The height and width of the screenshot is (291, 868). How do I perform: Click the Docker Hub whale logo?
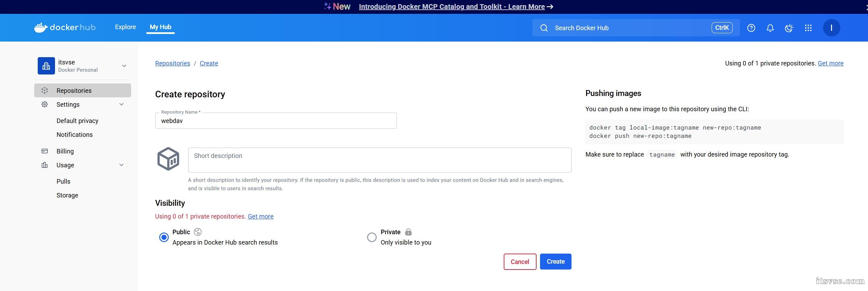pos(65,27)
